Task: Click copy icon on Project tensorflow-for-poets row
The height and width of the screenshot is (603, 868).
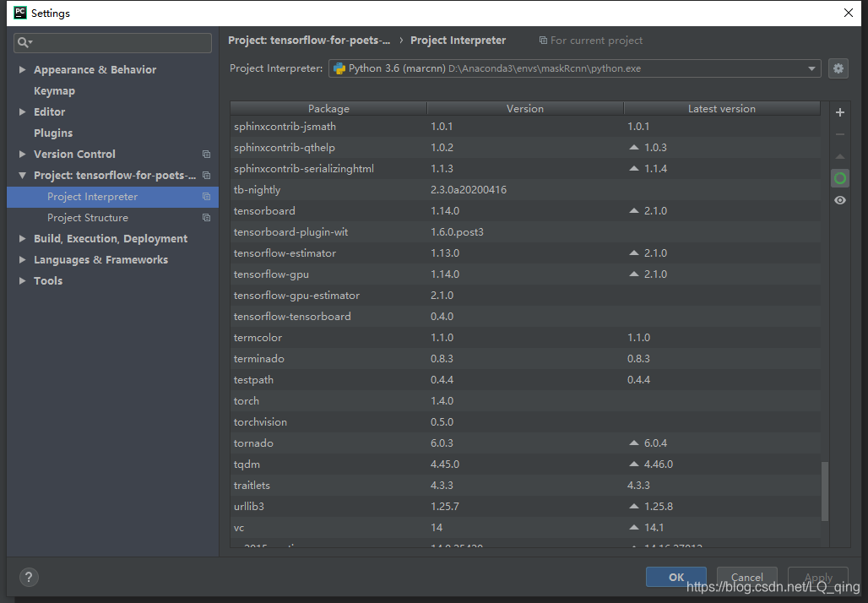Action: [207, 176]
